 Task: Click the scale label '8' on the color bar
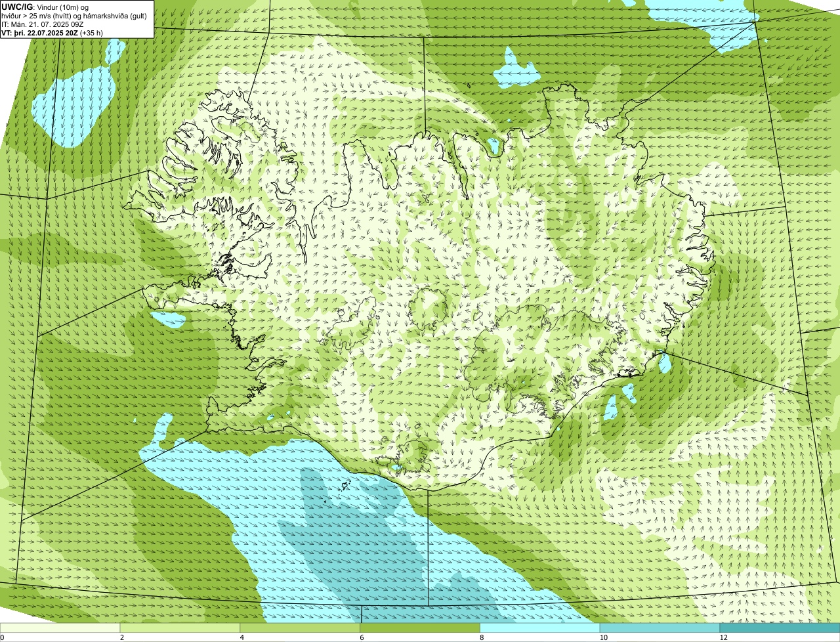[482, 637]
